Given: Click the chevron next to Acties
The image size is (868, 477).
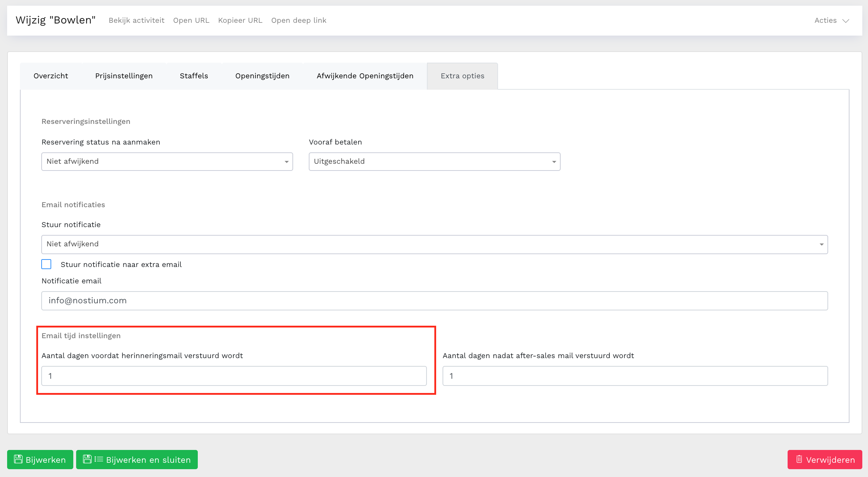Looking at the screenshot, I should [846, 21].
